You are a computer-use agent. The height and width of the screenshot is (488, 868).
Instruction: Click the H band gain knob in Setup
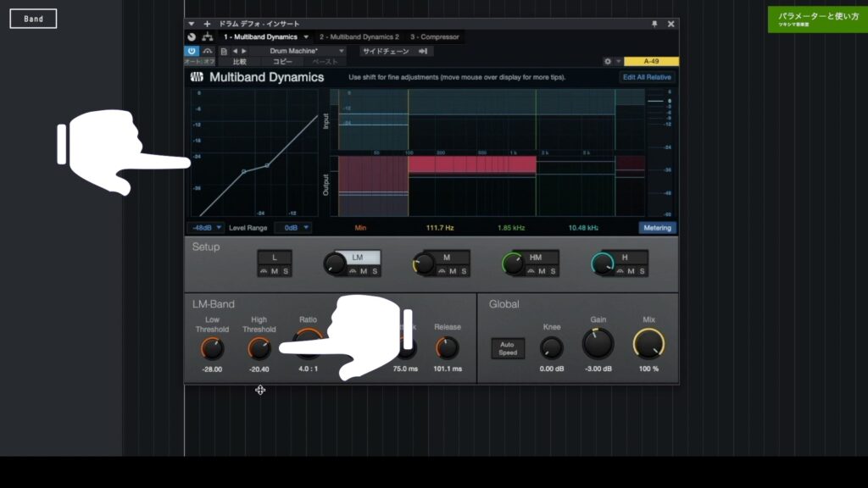(603, 264)
